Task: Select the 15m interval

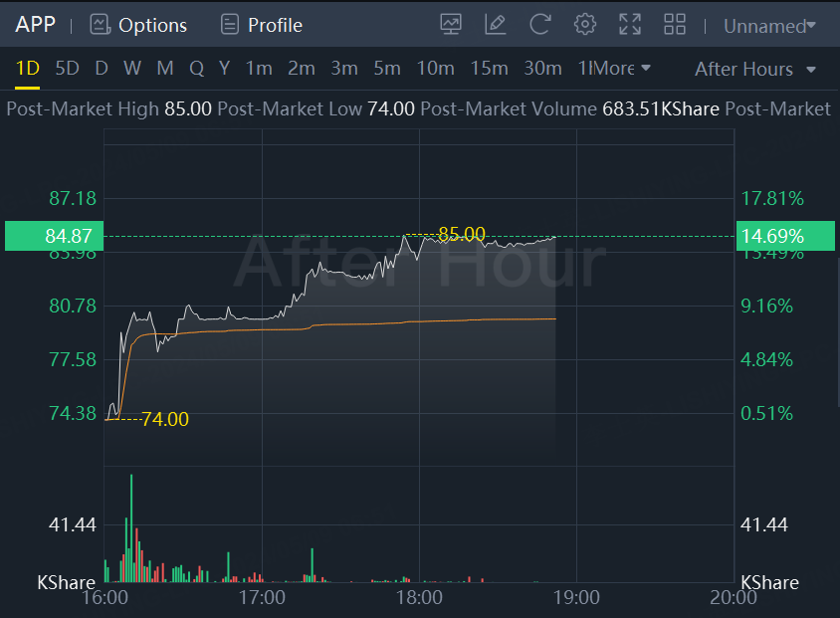Action: (489, 68)
